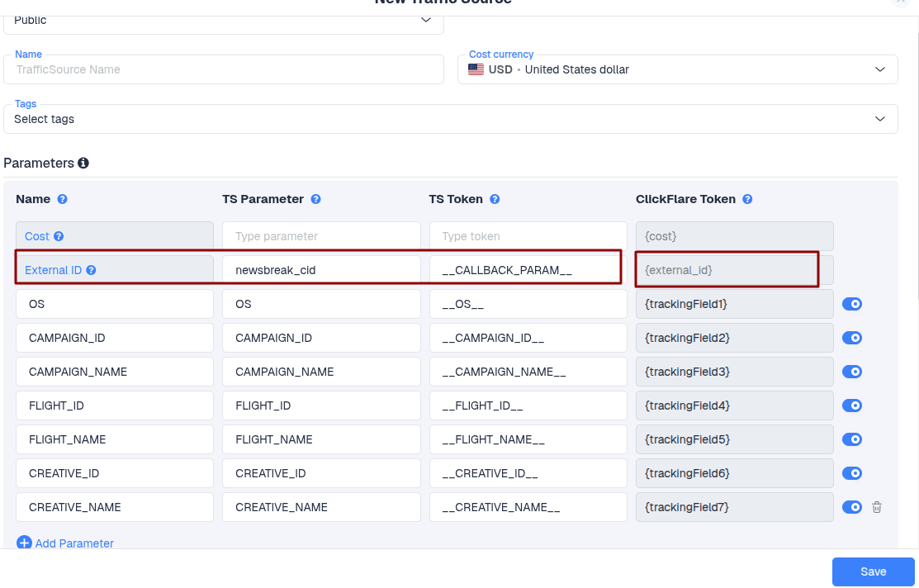Image resolution: width=919 pixels, height=588 pixels.
Task: Click the External ID label link
Action: 54,270
